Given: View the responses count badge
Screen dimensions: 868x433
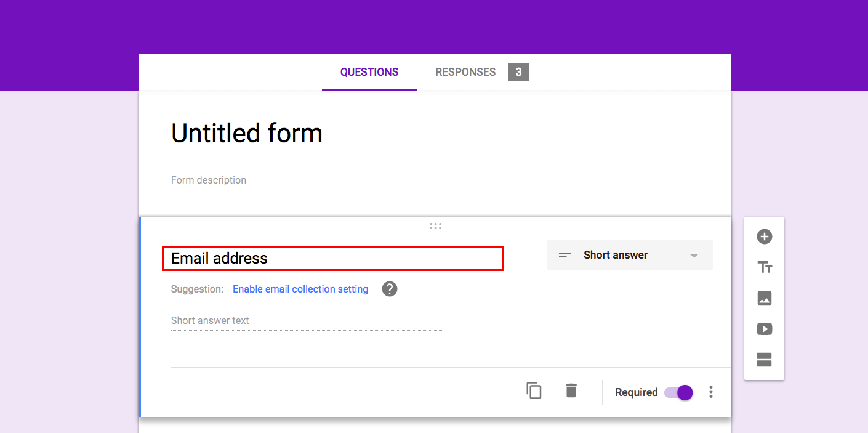Looking at the screenshot, I should coord(518,72).
